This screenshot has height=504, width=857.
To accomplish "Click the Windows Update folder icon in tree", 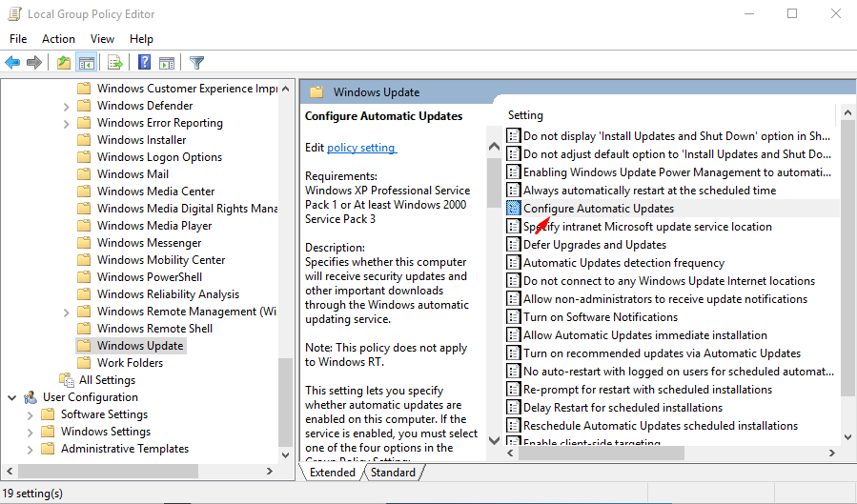I will coord(84,346).
